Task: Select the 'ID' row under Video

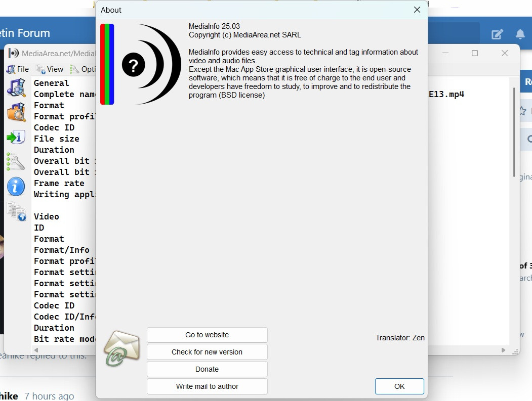Action: (38, 228)
